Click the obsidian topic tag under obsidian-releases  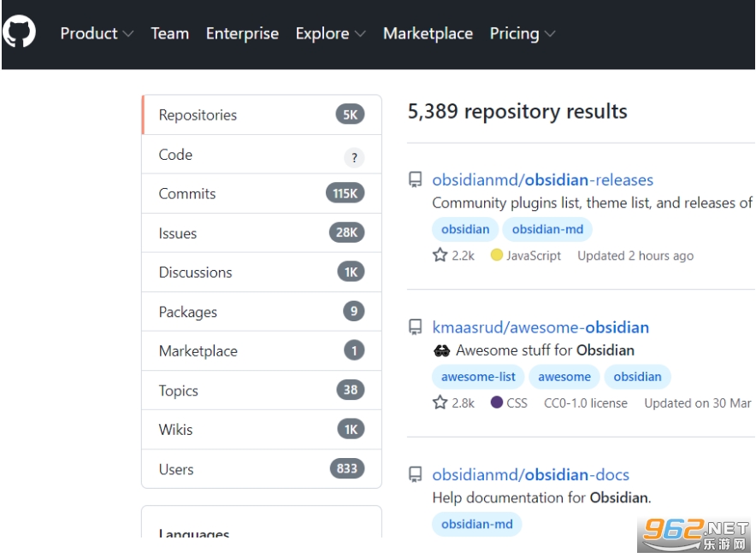click(465, 229)
